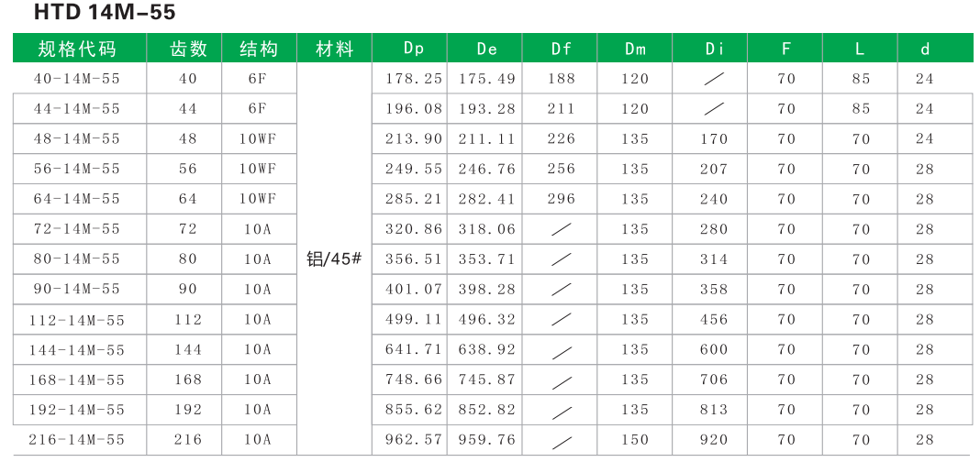Click the 铝/45# material cell

tap(334, 259)
